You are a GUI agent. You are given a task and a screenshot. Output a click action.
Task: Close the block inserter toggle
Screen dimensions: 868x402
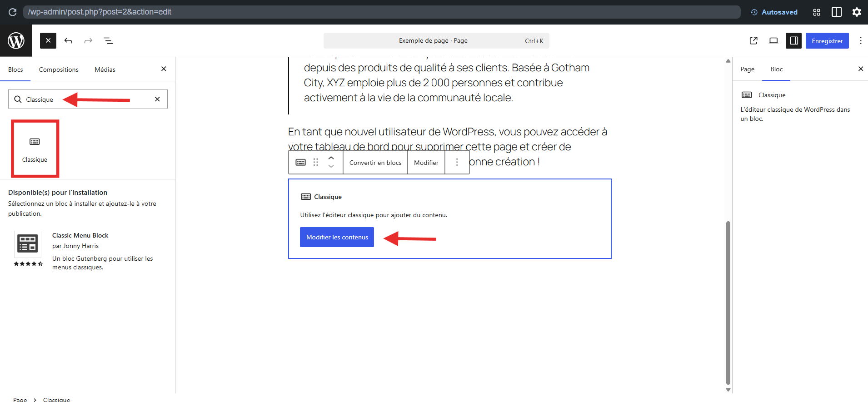pyautogui.click(x=48, y=41)
